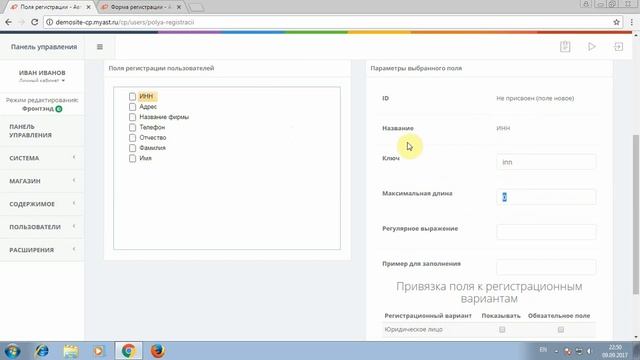Select the Телефон field label
640x360 pixels.
152,127
